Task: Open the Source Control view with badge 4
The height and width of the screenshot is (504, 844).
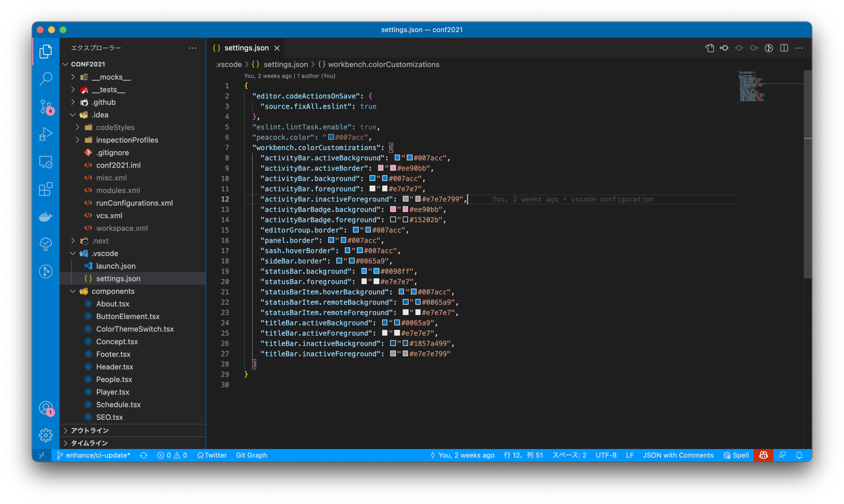Action: tap(46, 107)
